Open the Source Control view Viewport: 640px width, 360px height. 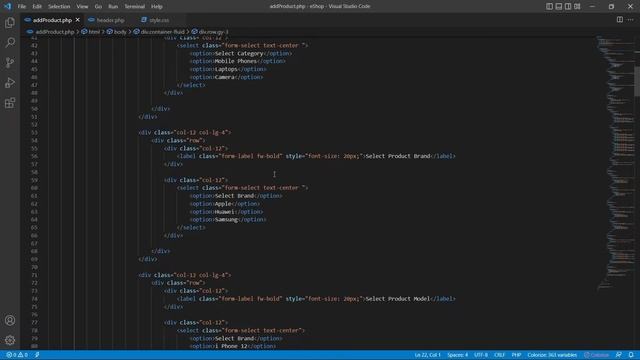(x=10, y=62)
